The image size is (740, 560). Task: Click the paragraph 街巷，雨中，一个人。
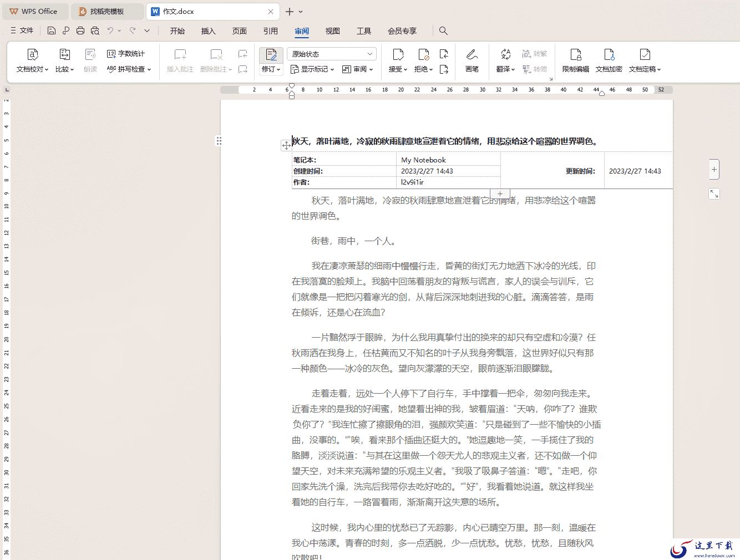pos(354,241)
